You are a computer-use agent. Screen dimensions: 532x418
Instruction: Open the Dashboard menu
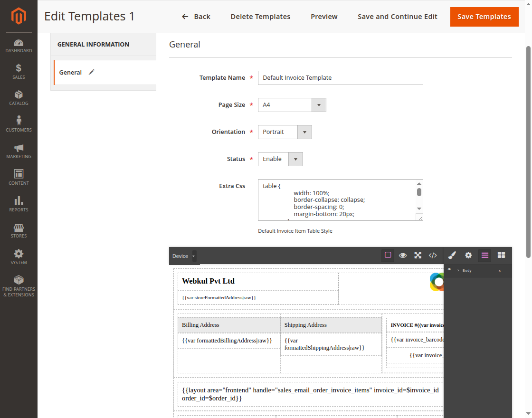19,46
